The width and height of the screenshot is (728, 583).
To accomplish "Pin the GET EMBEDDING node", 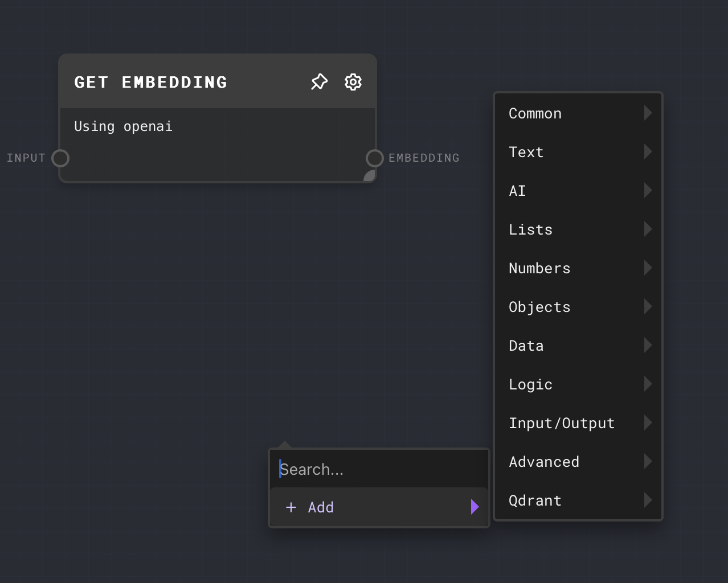I will pos(319,82).
